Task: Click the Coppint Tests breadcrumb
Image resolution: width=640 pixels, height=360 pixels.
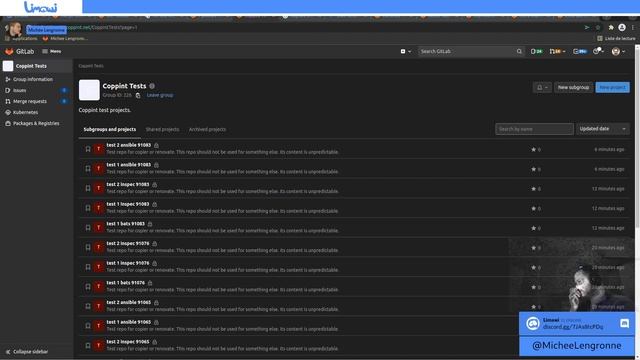Action: [x=91, y=66]
